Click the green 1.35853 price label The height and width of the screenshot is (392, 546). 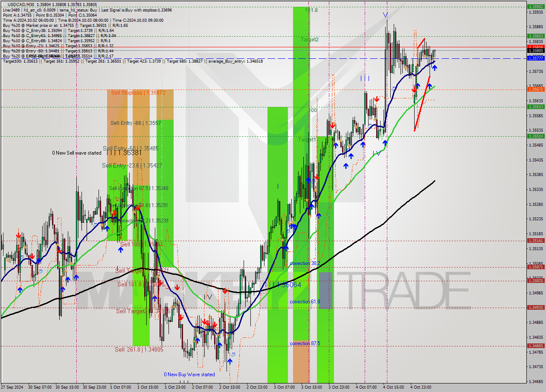pyautogui.click(x=536, y=36)
